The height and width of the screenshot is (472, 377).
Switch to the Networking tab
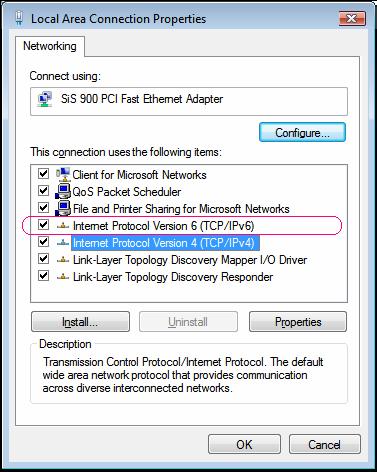pos(50,46)
